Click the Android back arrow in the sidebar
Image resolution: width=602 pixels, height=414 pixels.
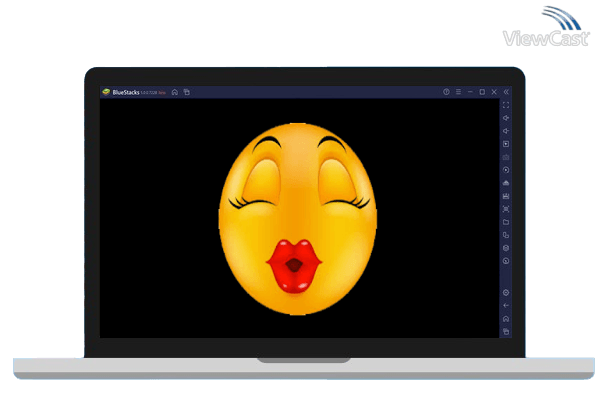click(506, 306)
